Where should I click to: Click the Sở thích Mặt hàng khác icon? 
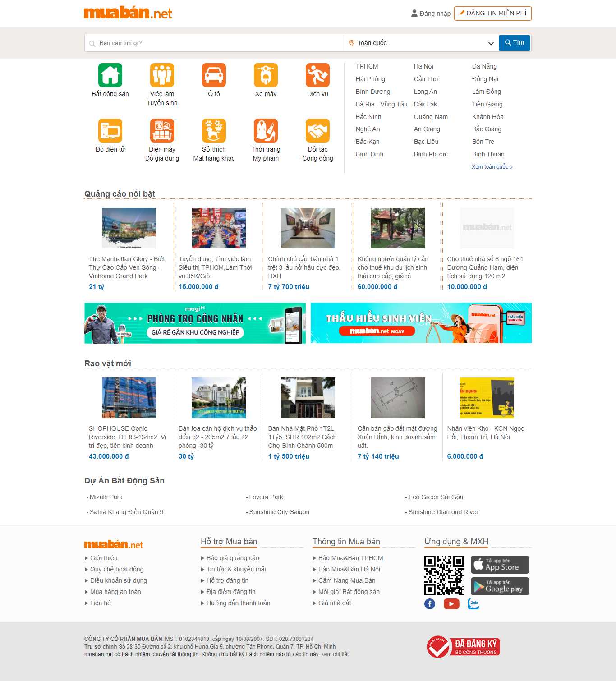pos(214,130)
